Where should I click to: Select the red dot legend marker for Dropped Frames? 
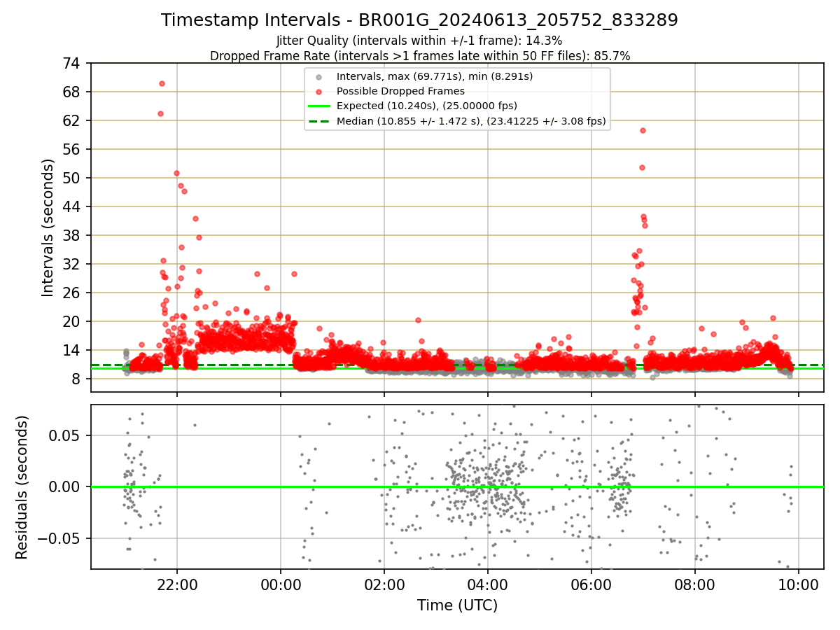[x=319, y=91]
